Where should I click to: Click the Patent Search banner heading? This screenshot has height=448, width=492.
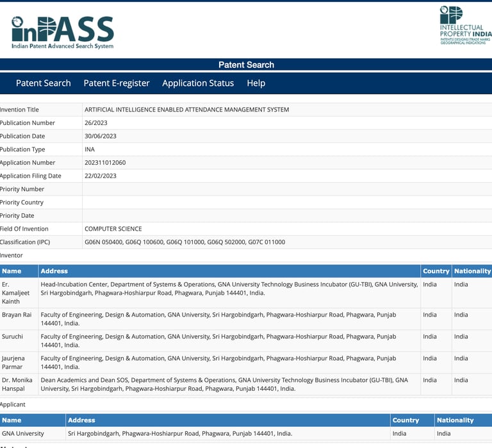[x=246, y=65]
